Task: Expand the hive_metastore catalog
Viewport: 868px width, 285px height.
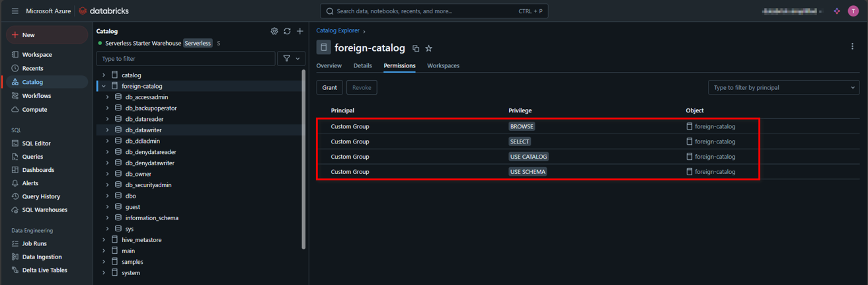Action: [x=104, y=240]
